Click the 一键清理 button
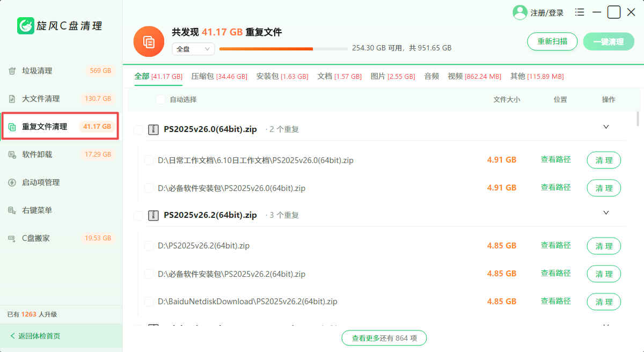Image resolution: width=644 pixels, height=352 pixels. (x=608, y=41)
